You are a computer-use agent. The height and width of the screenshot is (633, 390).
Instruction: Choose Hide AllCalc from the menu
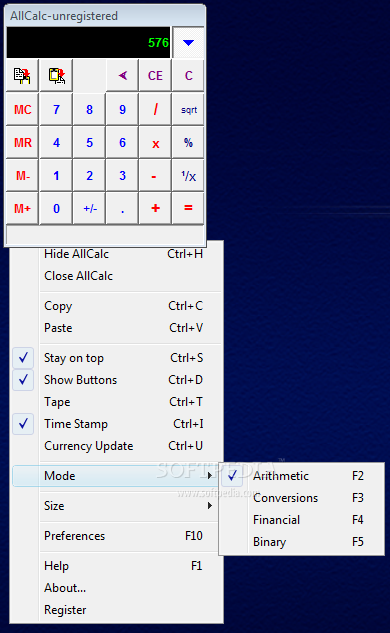[x=117, y=254]
